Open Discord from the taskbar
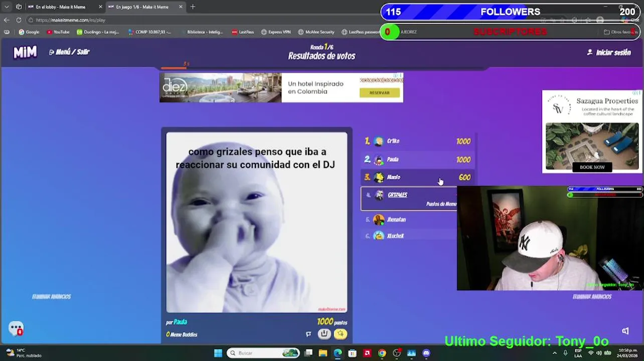The height and width of the screenshot is (361, 644). tap(426, 353)
